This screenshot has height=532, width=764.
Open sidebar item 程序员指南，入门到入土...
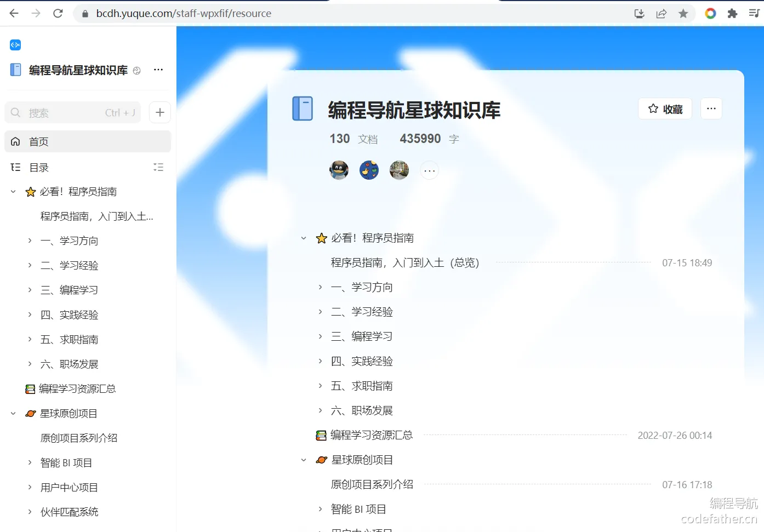(x=97, y=216)
